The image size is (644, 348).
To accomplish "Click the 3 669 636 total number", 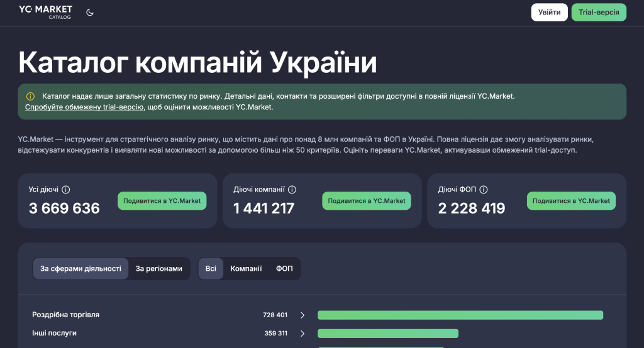I will [64, 209].
